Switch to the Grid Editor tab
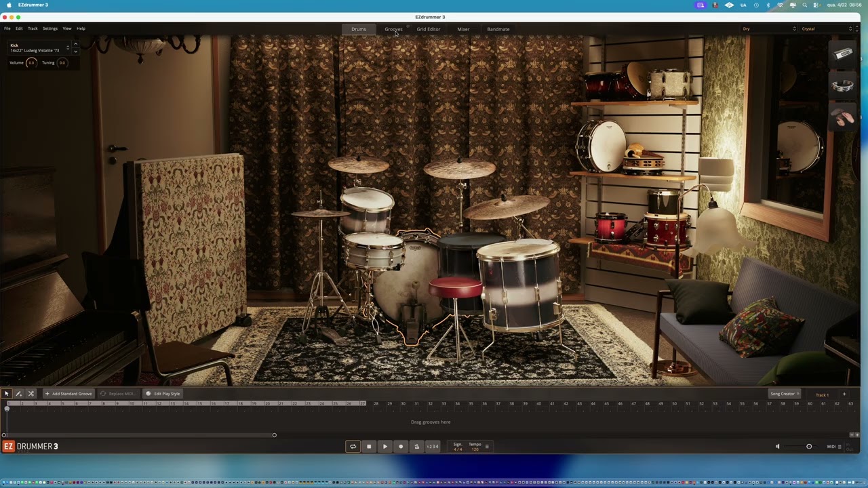This screenshot has height=488, width=868. (x=429, y=29)
